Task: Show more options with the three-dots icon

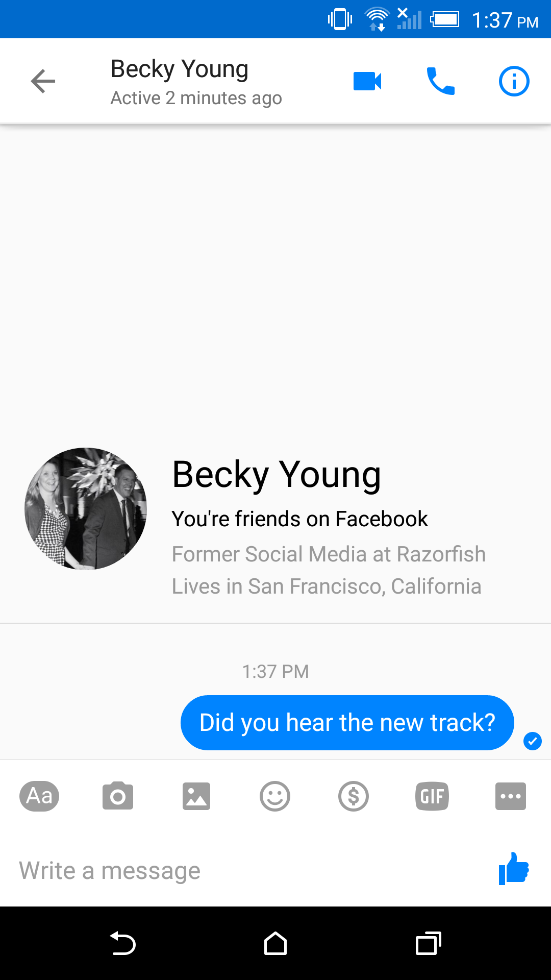Action: (x=511, y=796)
